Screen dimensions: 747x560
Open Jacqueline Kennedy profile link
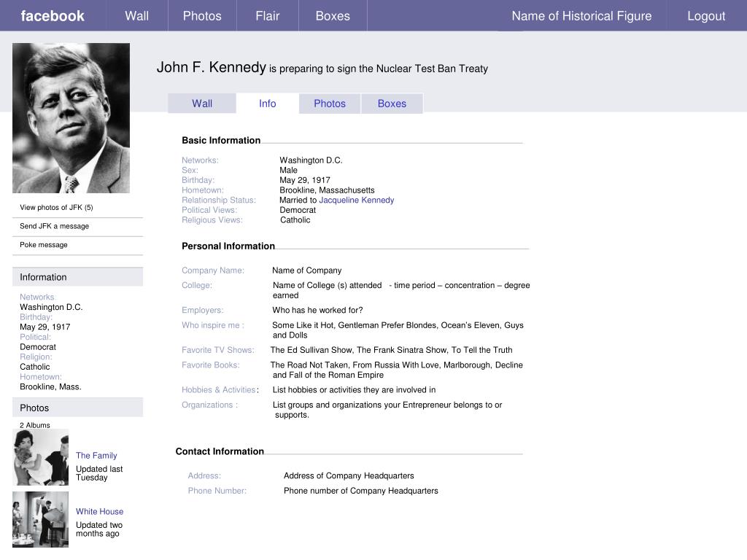coord(356,200)
